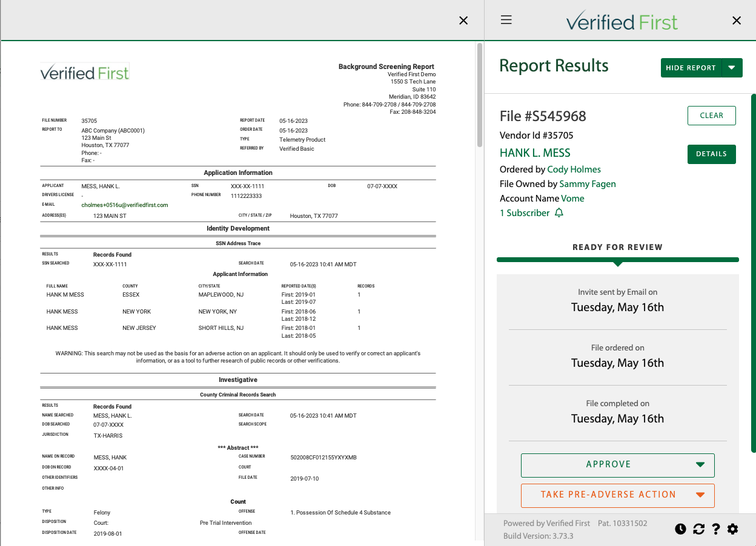Click the SHORT HILLS, NJ city entry
Viewport: 756px width, 546px height.
220,328
